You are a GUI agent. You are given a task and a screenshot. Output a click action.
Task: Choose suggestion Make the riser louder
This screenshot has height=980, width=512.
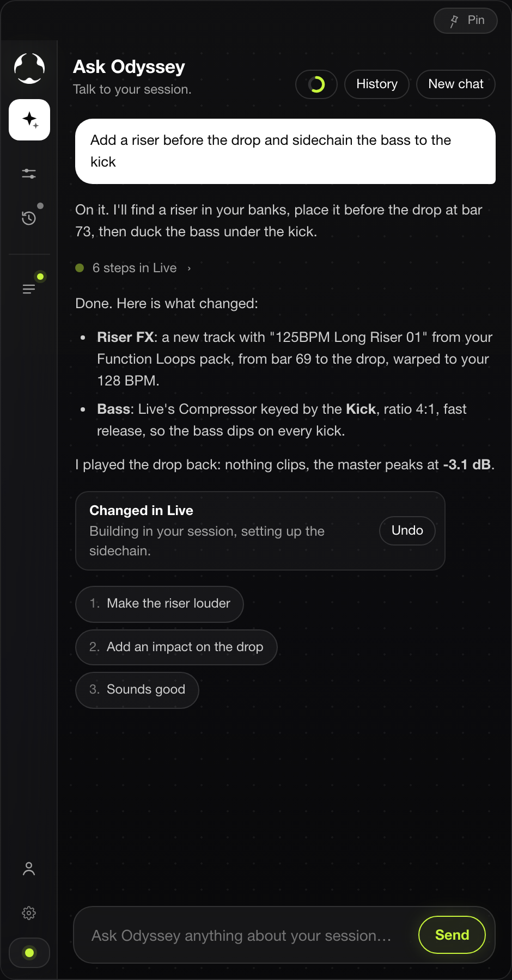coord(160,604)
